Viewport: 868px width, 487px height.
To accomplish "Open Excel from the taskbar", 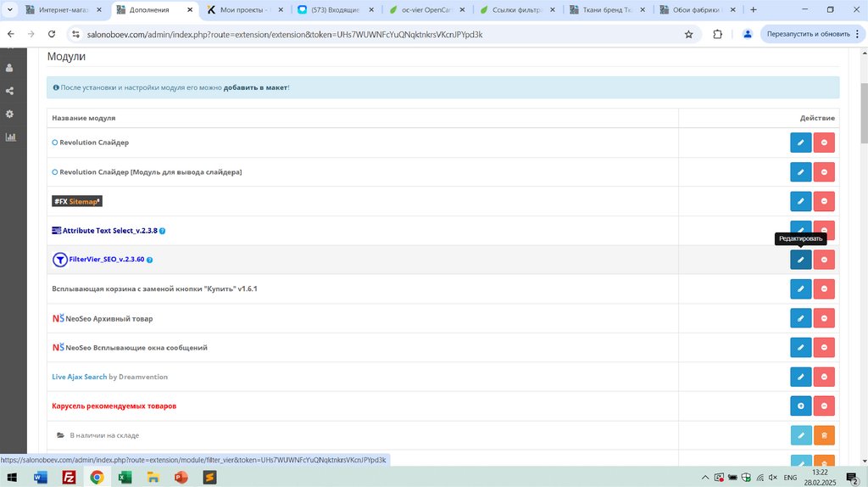I will click(x=125, y=477).
